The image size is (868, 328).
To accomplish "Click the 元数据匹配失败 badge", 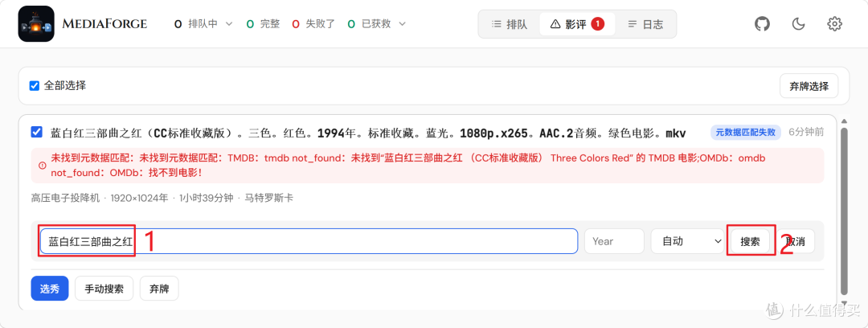I will click(x=746, y=133).
